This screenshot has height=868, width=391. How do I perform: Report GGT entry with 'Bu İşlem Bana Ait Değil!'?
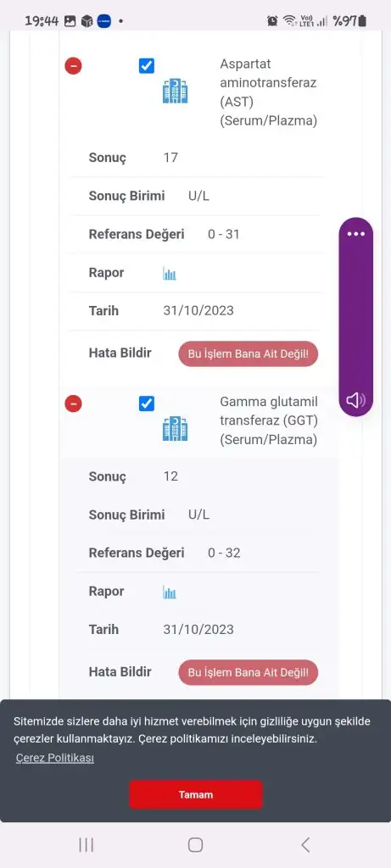pyautogui.click(x=249, y=672)
